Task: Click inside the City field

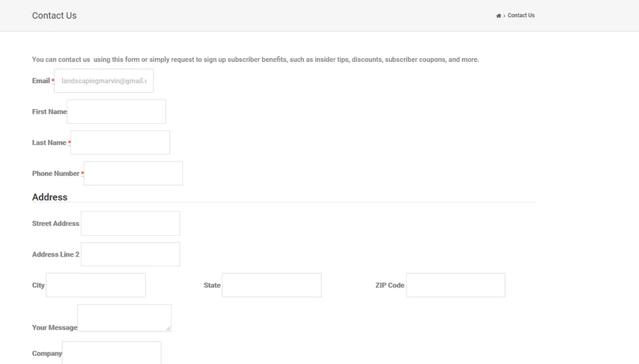Action: 96,285
